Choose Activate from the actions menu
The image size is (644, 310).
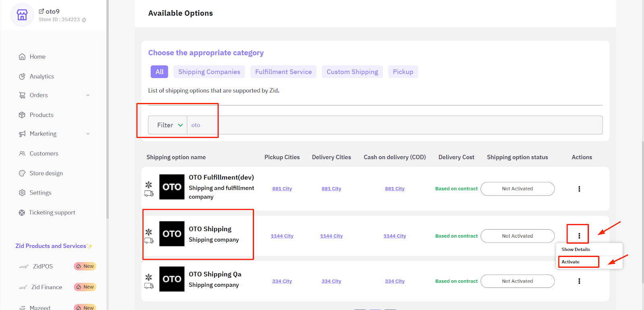[x=570, y=262]
